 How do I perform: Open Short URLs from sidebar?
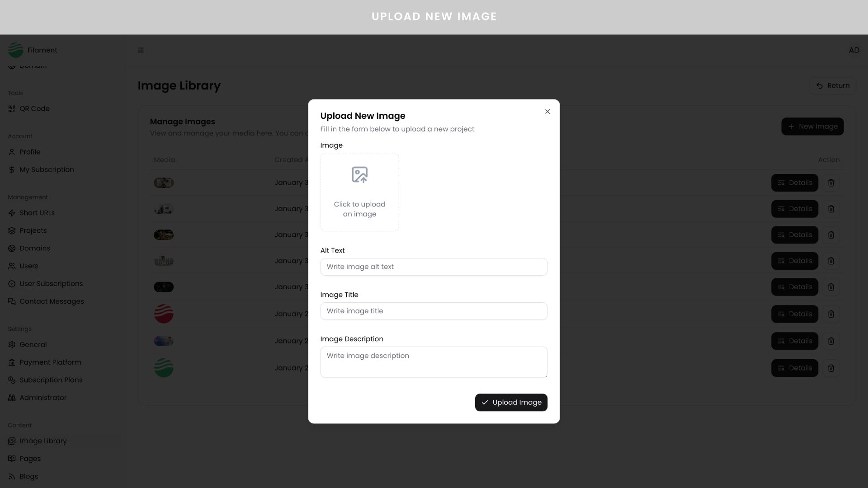pyautogui.click(x=37, y=213)
